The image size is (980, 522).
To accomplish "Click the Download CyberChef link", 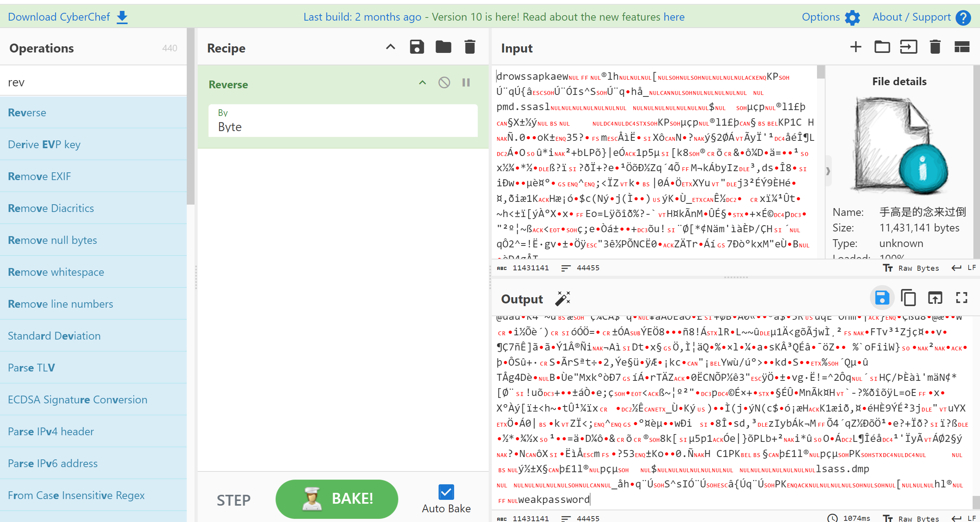I will (x=59, y=17).
